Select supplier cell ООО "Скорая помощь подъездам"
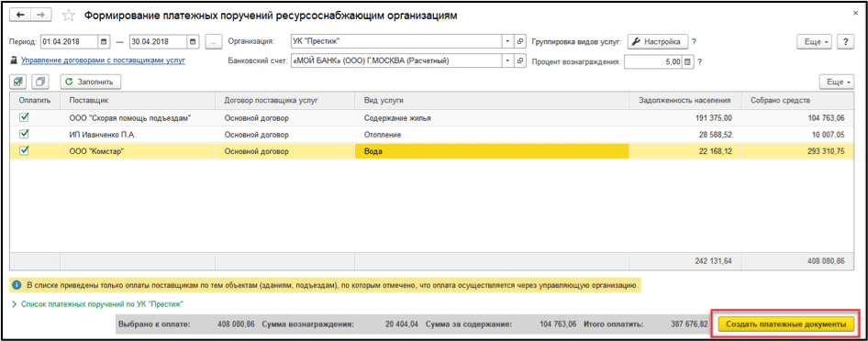 138,117
